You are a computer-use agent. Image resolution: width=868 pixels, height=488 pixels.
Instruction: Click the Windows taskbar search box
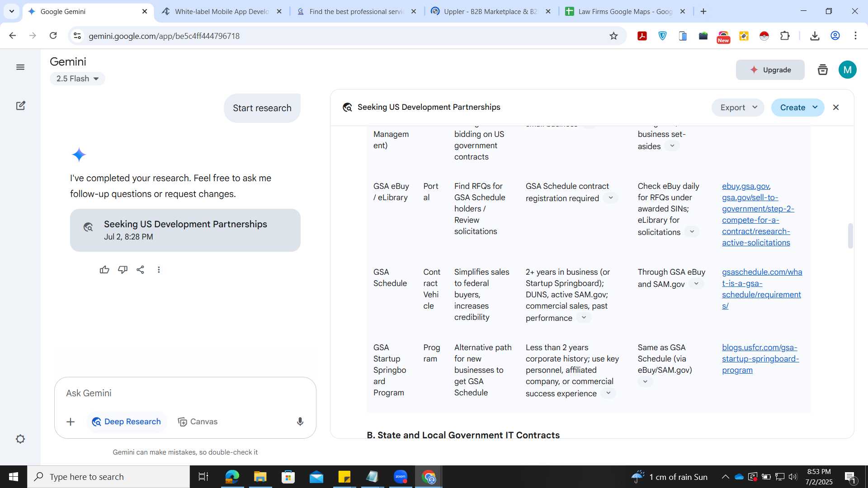point(108,477)
